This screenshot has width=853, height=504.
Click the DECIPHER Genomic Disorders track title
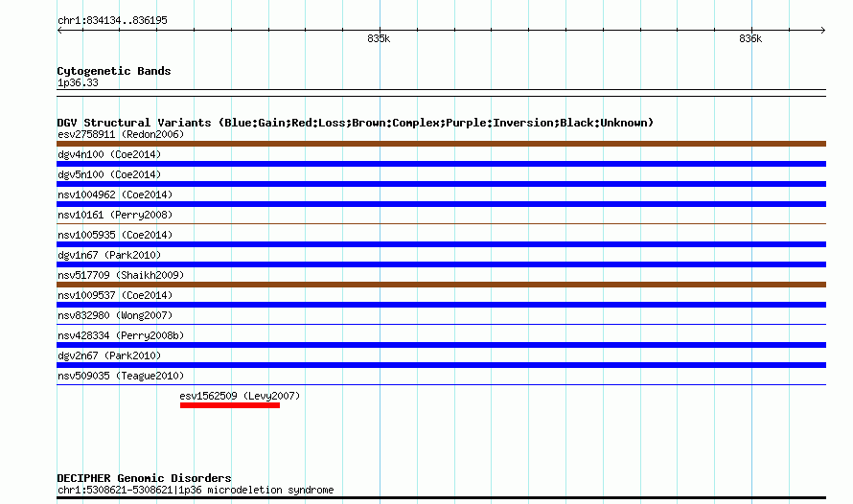click(x=144, y=478)
